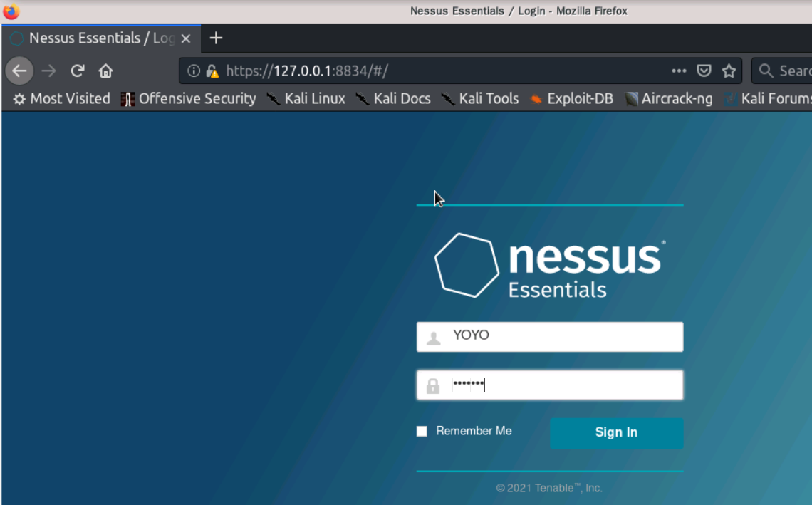Click the forward navigation arrow
Image resolution: width=812 pixels, height=505 pixels.
coord(48,71)
